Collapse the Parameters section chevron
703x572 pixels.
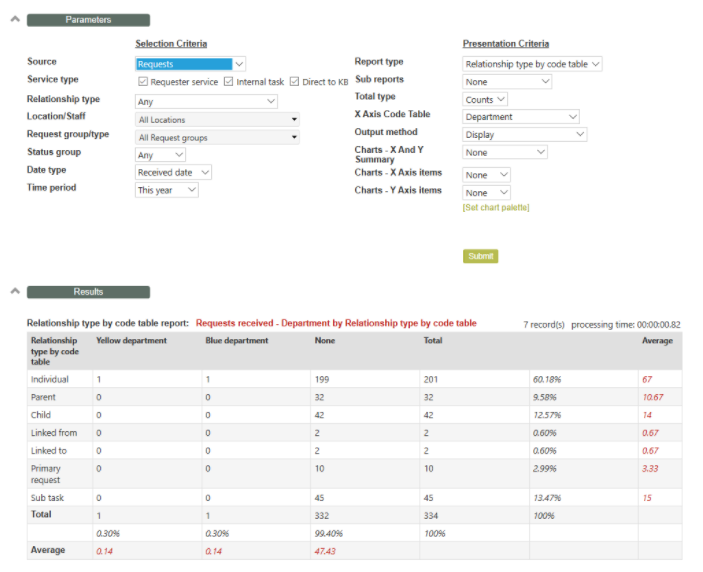tap(12, 19)
